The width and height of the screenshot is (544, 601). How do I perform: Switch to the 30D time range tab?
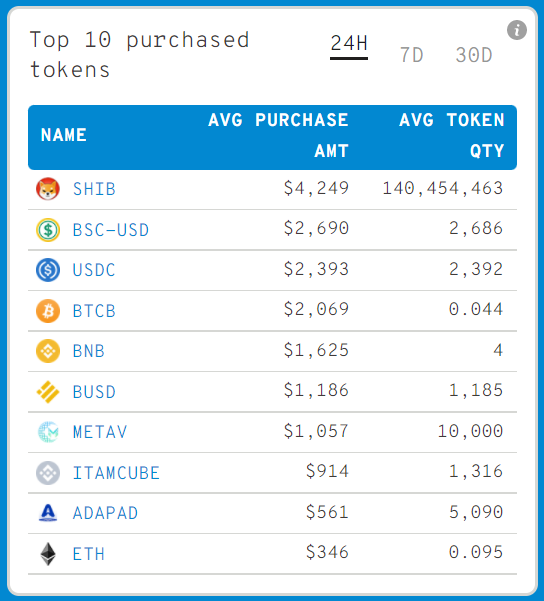pyautogui.click(x=474, y=55)
